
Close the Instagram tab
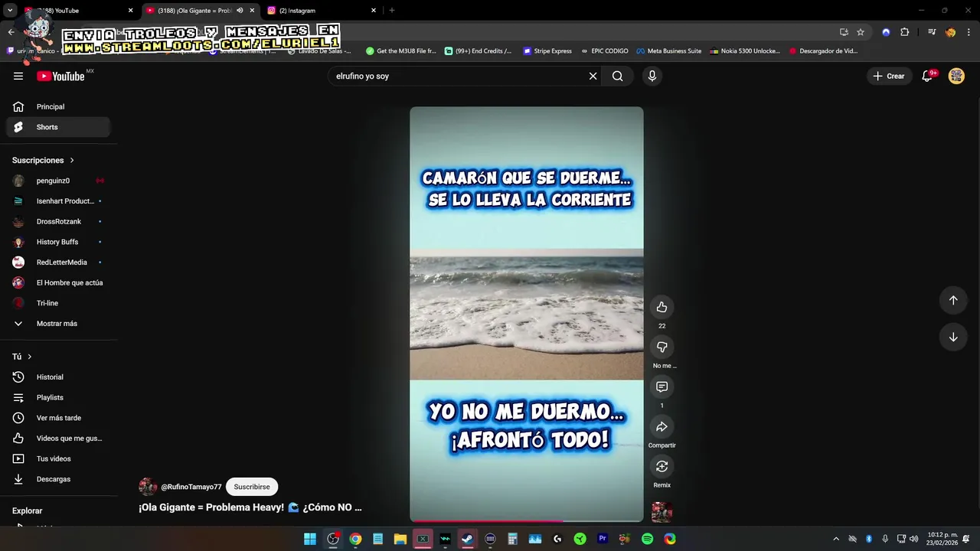tap(374, 11)
